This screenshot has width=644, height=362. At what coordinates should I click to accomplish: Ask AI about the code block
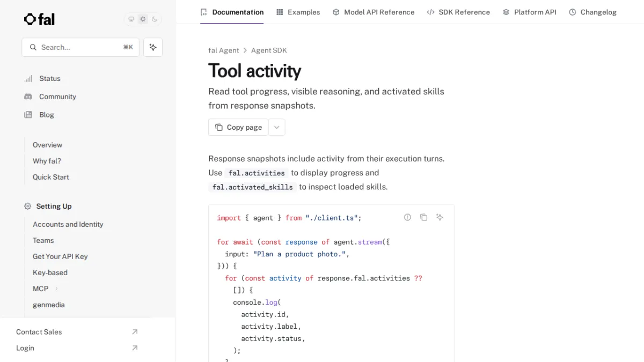(x=440, y=217)
